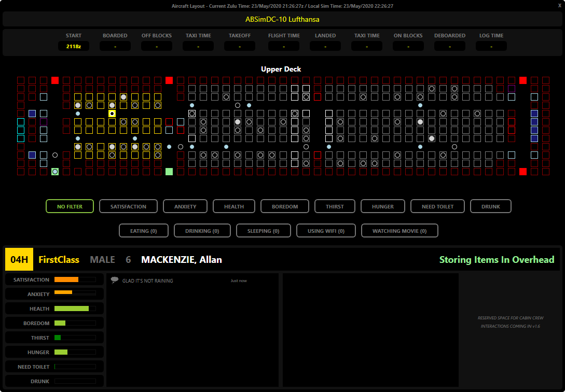The width and height of the screenshot is (565, 392).
Task: Click the LANDED time field
Action: coord(325,47)
